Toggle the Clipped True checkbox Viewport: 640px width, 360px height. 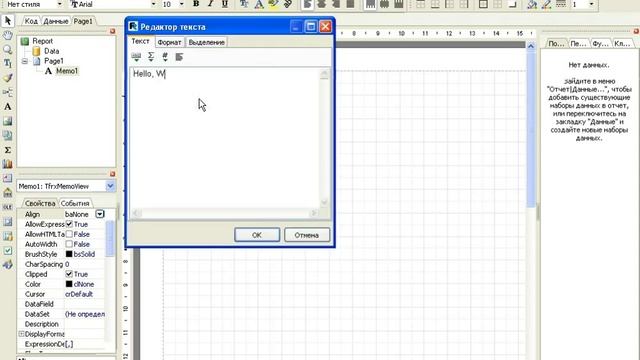coord(69,274)
